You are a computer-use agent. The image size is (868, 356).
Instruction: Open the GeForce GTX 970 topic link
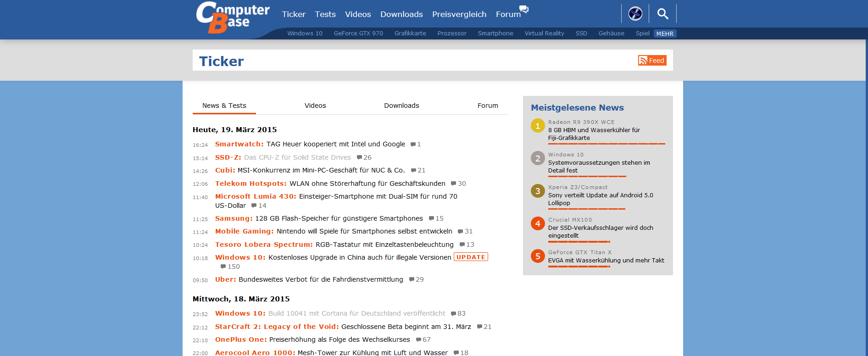pyautogui.click(x=358, y=33)
